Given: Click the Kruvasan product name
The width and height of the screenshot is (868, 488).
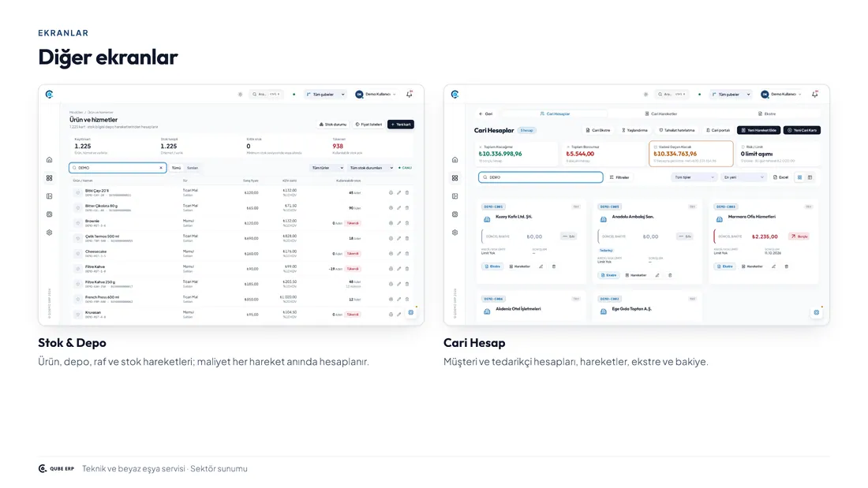Looking at the screenshot, I should (93, 313).
